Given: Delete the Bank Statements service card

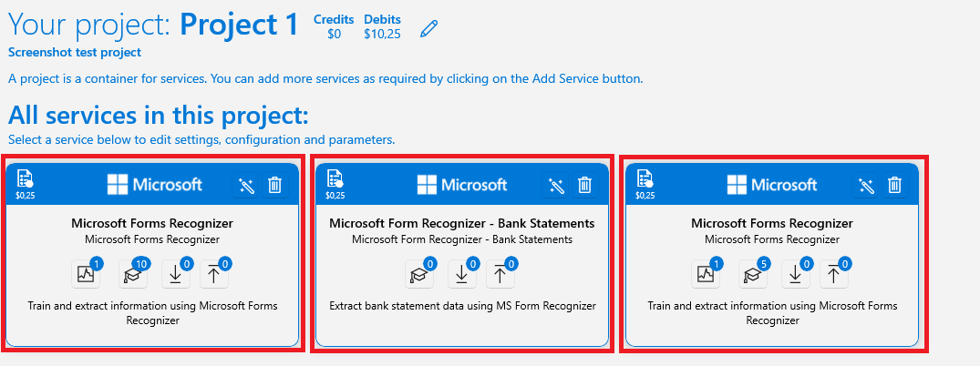Looking at the screenshot, I should tap(584, 186).
